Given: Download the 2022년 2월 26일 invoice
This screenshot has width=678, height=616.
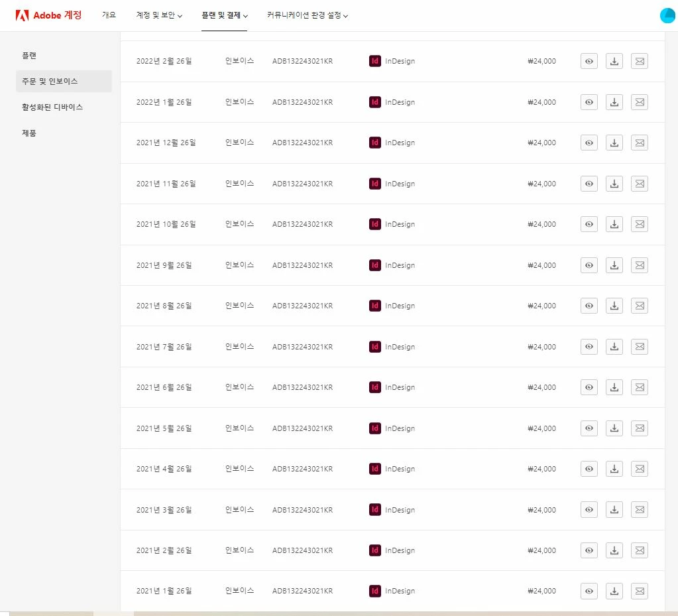Looking at the screenshot, I should 614,61.
